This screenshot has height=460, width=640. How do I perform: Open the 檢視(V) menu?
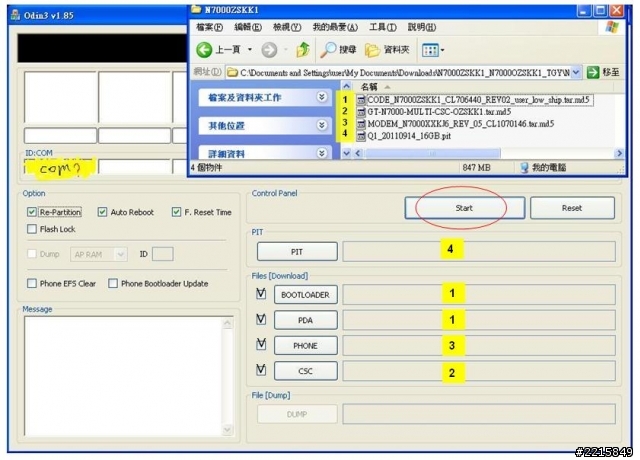[287, 27]
